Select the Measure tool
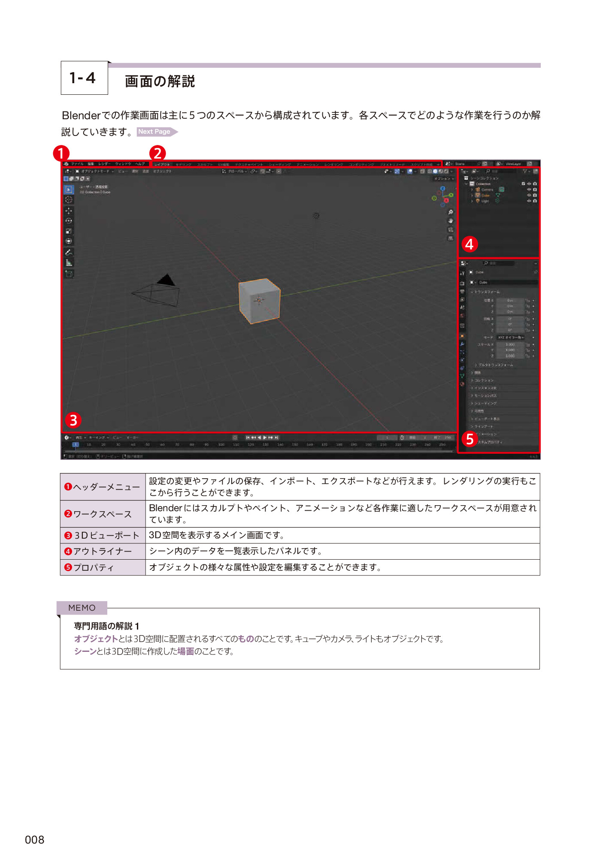The width and height of the screenshot is (615, 868). [x=69, y=263]
